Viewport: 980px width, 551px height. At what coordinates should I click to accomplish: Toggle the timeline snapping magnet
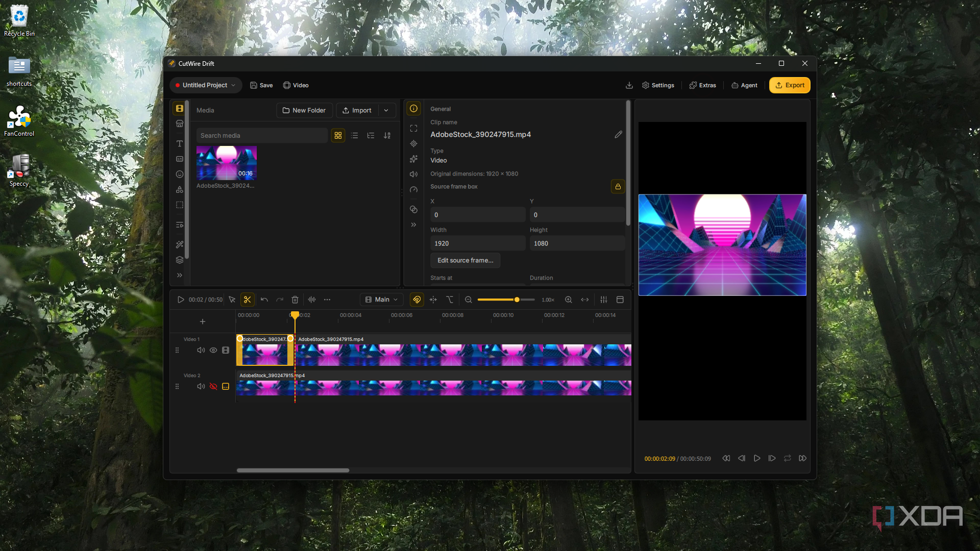coord(417,299)
